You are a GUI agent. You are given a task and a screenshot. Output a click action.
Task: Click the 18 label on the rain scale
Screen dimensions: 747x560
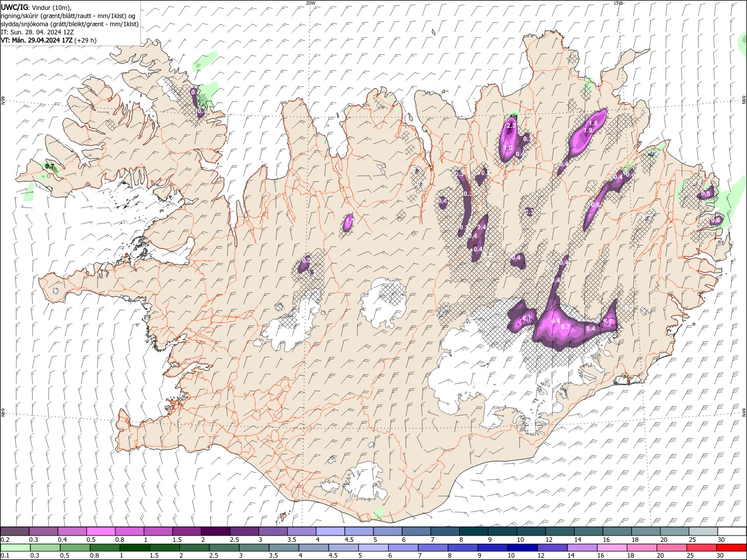coord(630,556)
